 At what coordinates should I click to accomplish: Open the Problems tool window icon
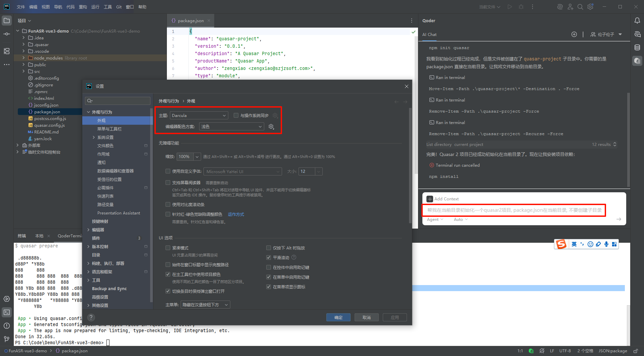tap(7, 325)
